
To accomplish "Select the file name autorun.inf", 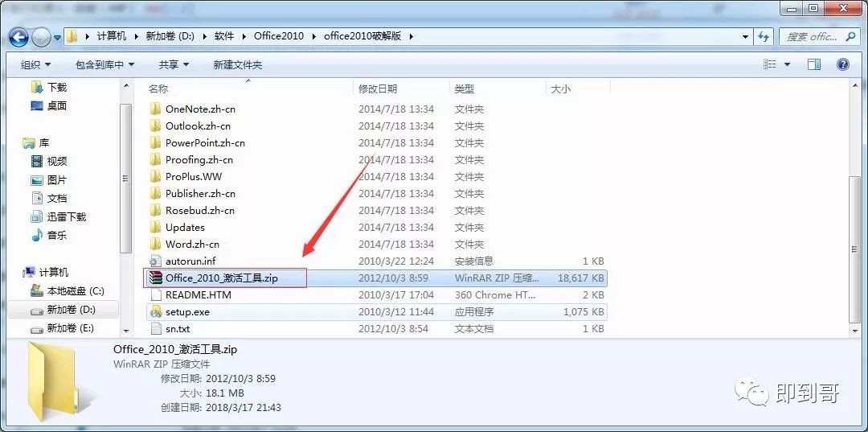I will [x=190, y=261].
